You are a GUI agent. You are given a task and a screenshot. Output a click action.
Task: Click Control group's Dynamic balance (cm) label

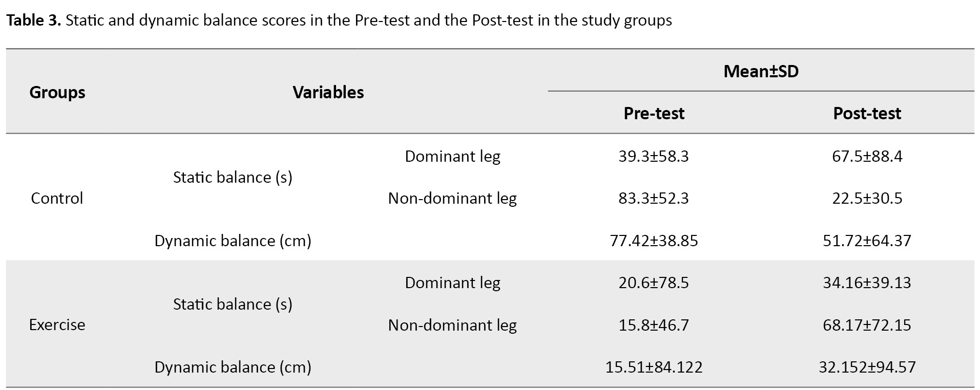(x=233, y=241)
